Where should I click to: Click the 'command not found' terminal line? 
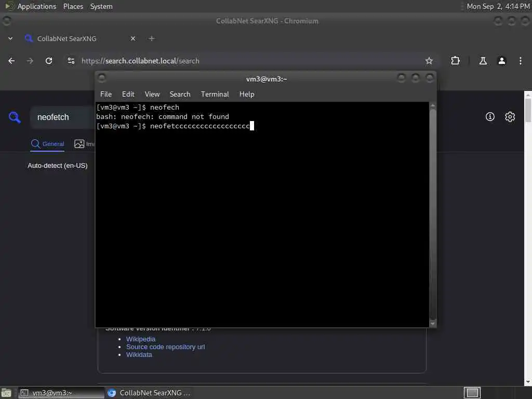coord(163,117)
